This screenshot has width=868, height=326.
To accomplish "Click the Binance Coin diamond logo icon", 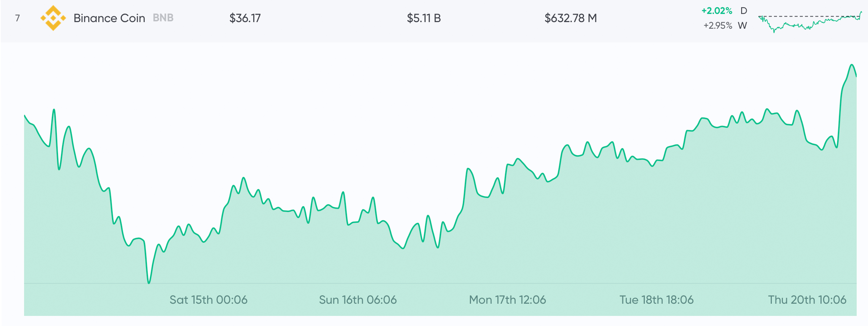I will click(53, 18).
